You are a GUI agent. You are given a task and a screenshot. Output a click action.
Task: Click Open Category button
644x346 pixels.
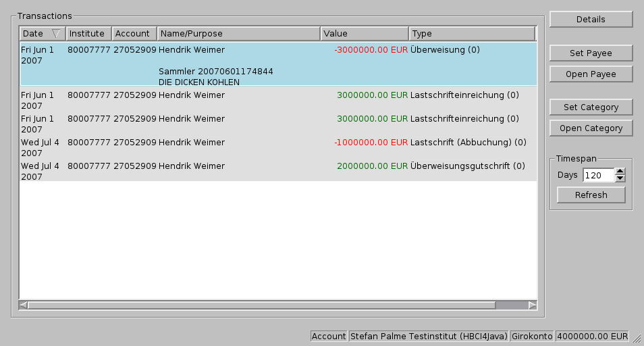click(x=591, y=128)
